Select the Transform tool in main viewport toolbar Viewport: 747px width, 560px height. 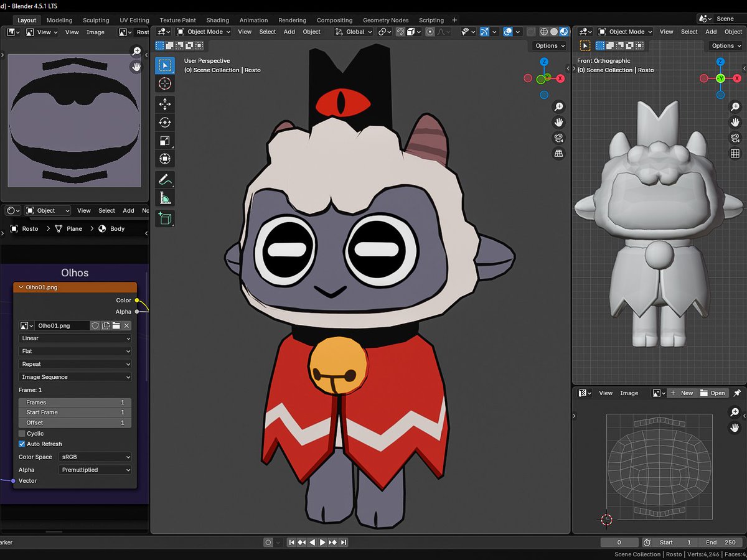pos(165,159)
